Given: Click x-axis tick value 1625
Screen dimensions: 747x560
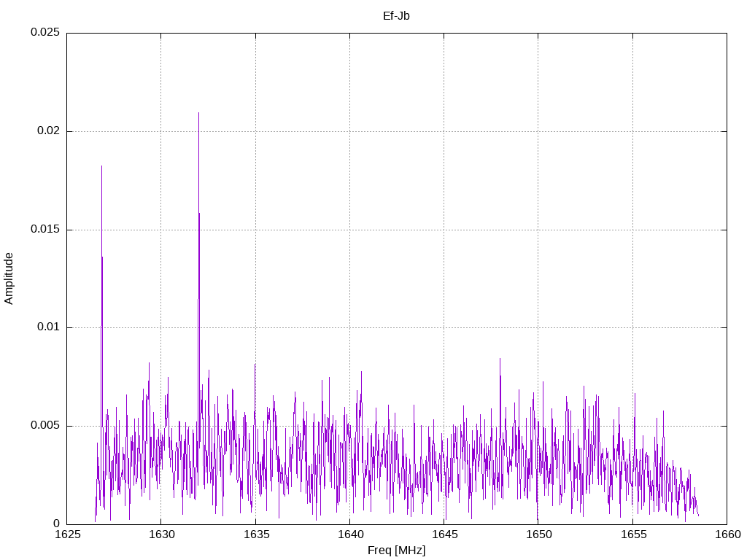Looking at the screenshot, I should 68,534.
